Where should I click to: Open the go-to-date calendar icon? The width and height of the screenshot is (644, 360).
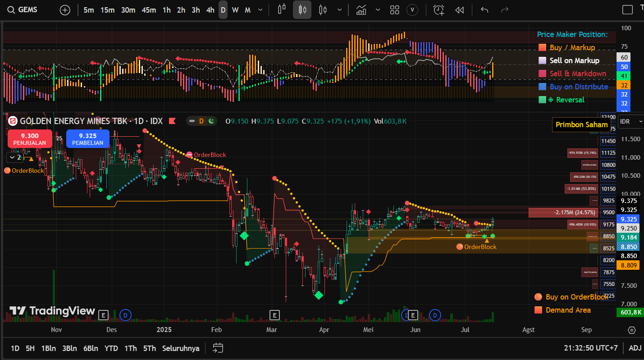point(218,348)
